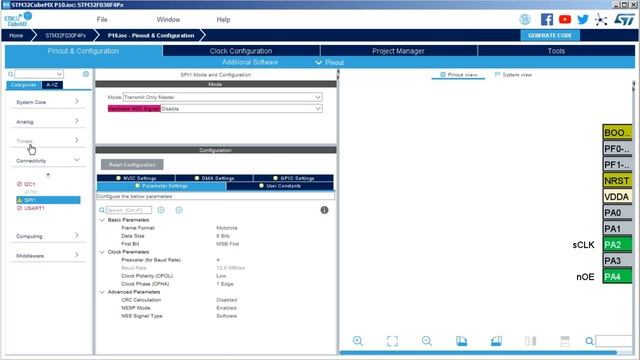Open the DMA Settings tab

(214, 178)
